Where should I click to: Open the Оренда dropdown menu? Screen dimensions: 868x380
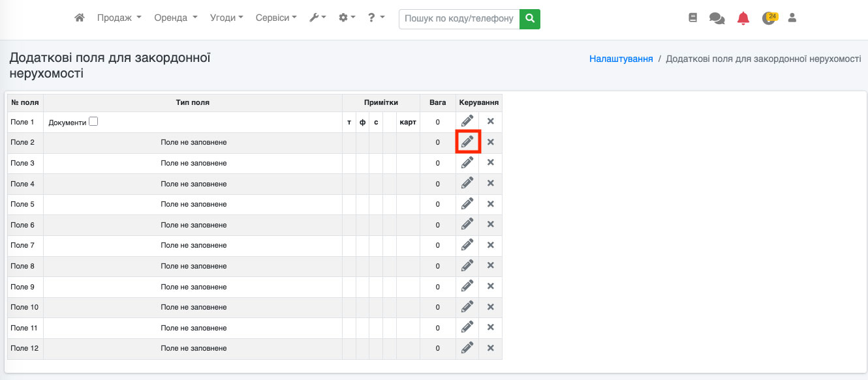pos(176,18)
